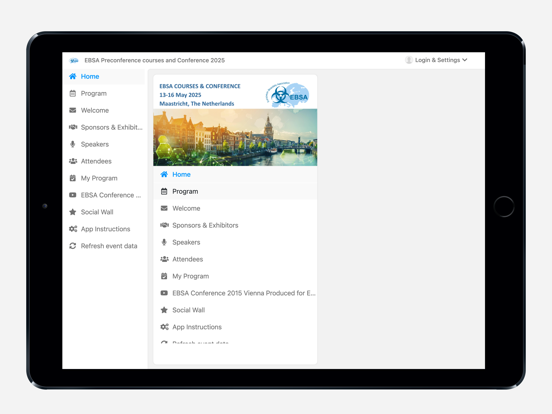Open Social Wall link in center card

[235, 310]
